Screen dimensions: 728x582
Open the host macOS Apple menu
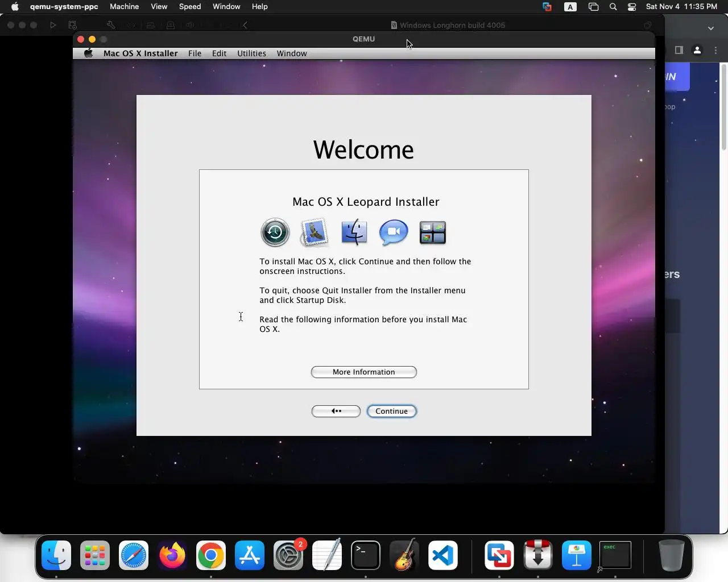coord(15,7)
